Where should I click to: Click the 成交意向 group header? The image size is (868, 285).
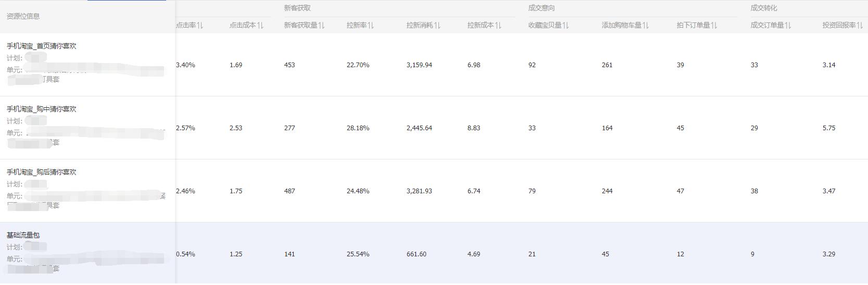(542, 8)
